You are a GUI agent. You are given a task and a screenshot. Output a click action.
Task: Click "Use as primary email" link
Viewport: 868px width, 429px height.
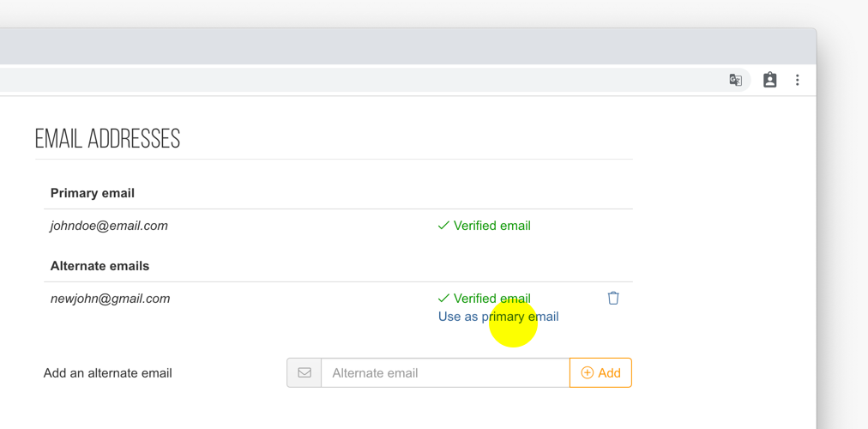(498, 317)
